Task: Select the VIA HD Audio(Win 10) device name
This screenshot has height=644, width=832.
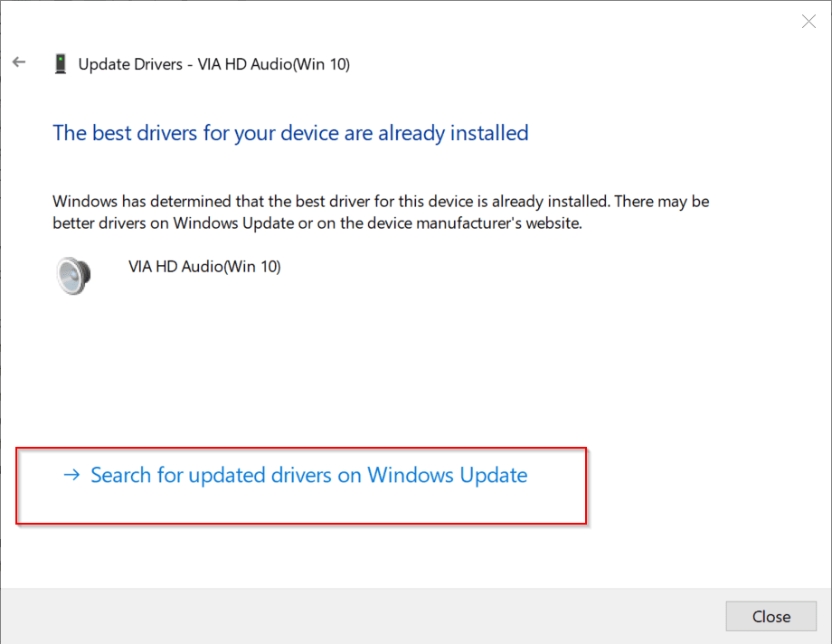Action: tap(204, 266)
